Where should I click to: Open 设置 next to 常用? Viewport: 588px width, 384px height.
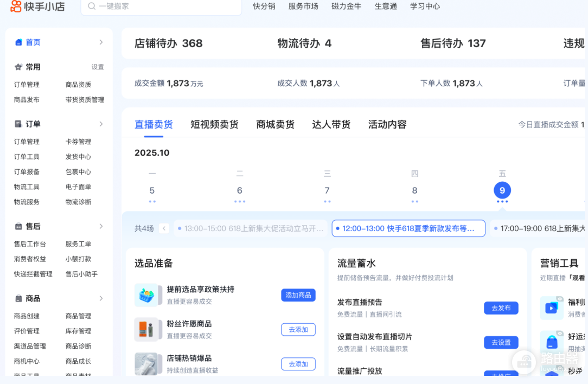[98, 67]
